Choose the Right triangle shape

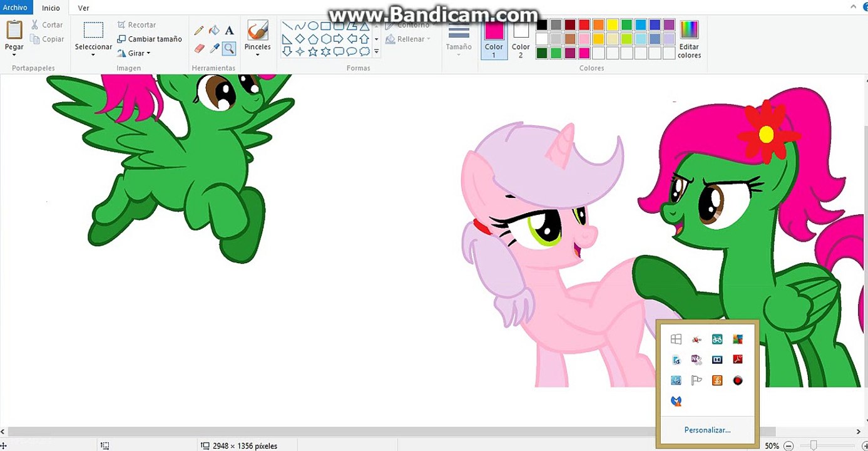[287, 39]
